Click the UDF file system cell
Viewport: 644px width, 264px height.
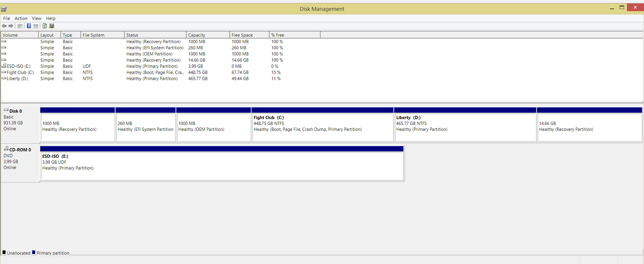pos(87,66)
